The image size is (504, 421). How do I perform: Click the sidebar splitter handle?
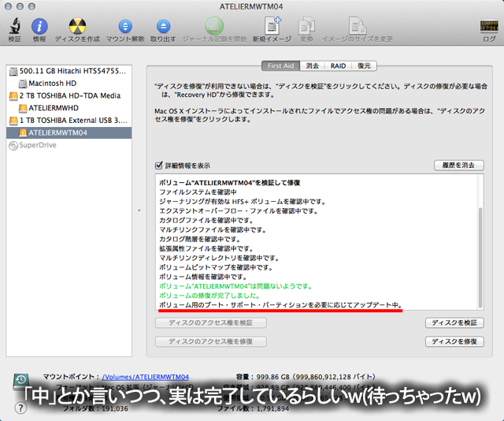(139, 210)
